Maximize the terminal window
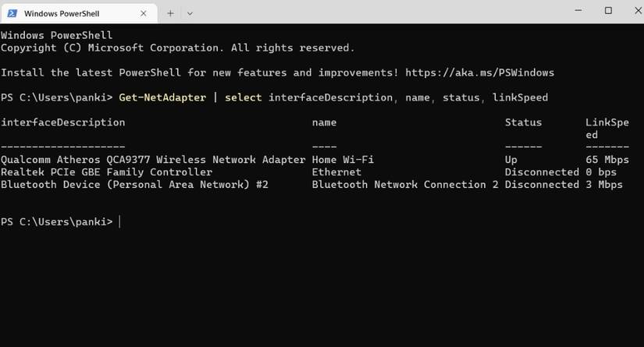Image resolution: width=644 pixels, height=347 pixels. pyautogui.click(x=608, y=11)
